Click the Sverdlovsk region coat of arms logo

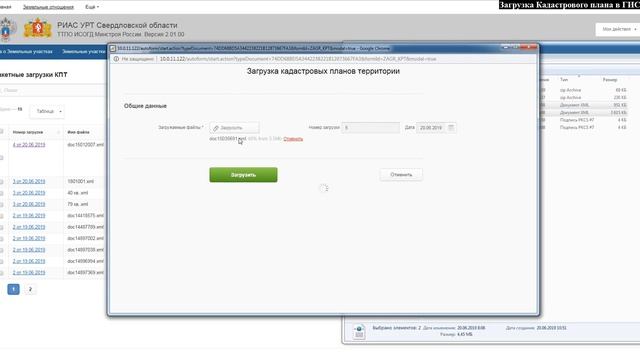coord(38,29)
